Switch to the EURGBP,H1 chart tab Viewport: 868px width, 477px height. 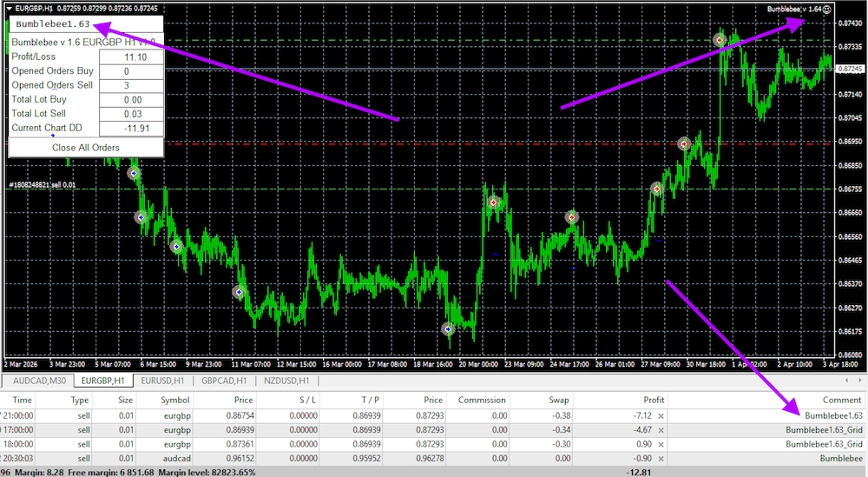[x=102, y=381]
